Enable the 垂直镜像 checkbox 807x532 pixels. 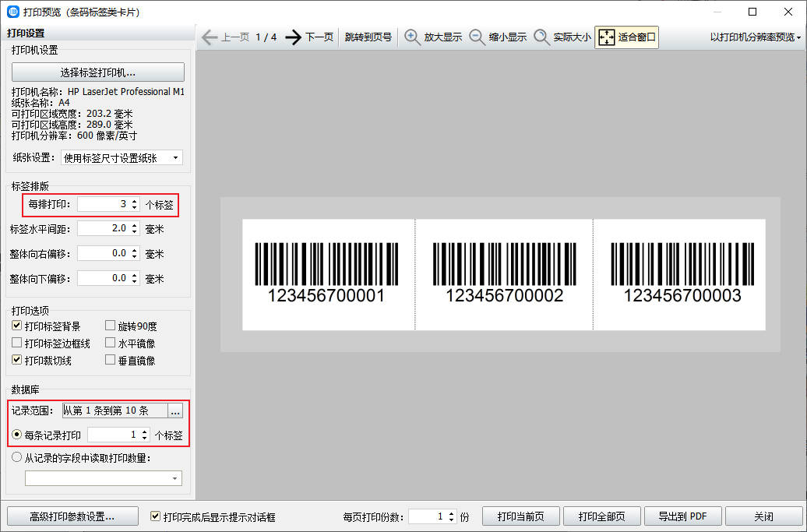110,360
